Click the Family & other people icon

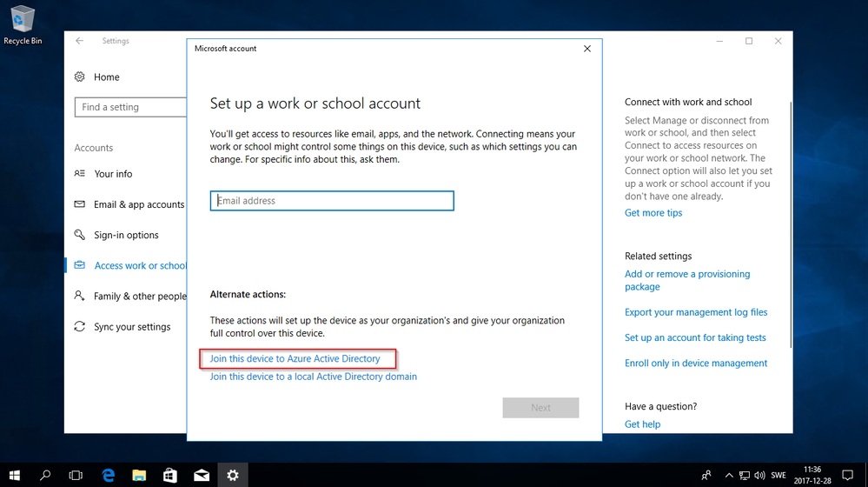[80, 296]
